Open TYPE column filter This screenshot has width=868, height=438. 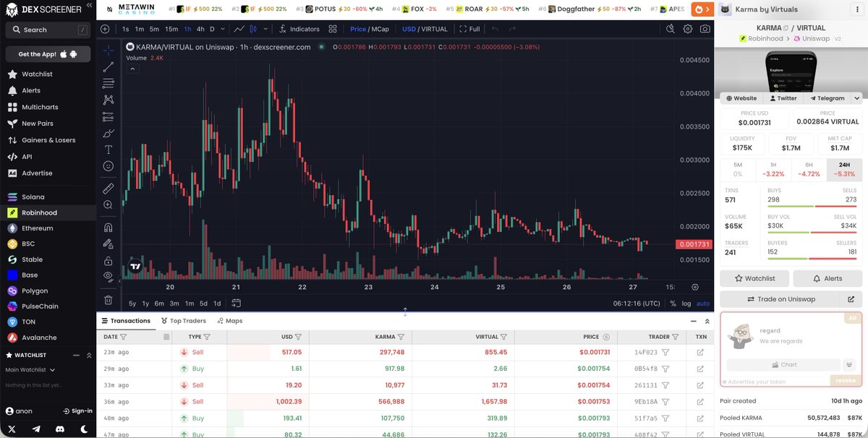(x=207, y=337)
